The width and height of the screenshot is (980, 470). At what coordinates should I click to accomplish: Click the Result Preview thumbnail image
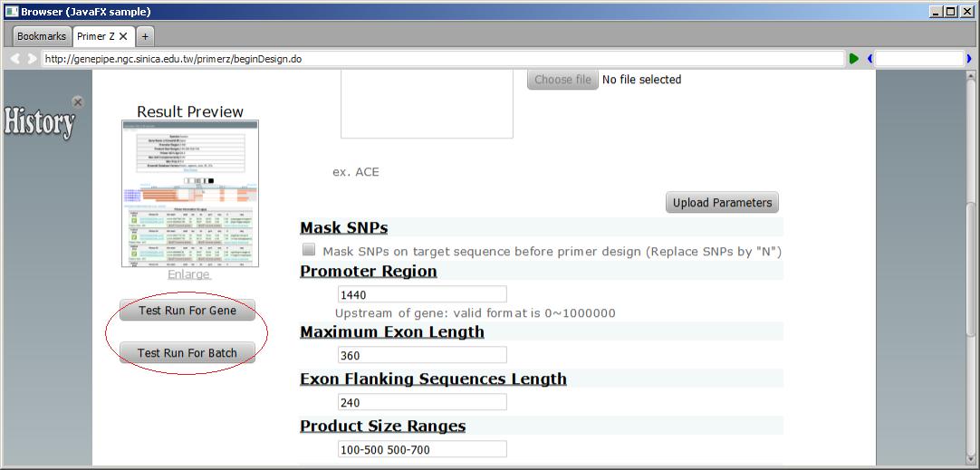pos(190,193)
